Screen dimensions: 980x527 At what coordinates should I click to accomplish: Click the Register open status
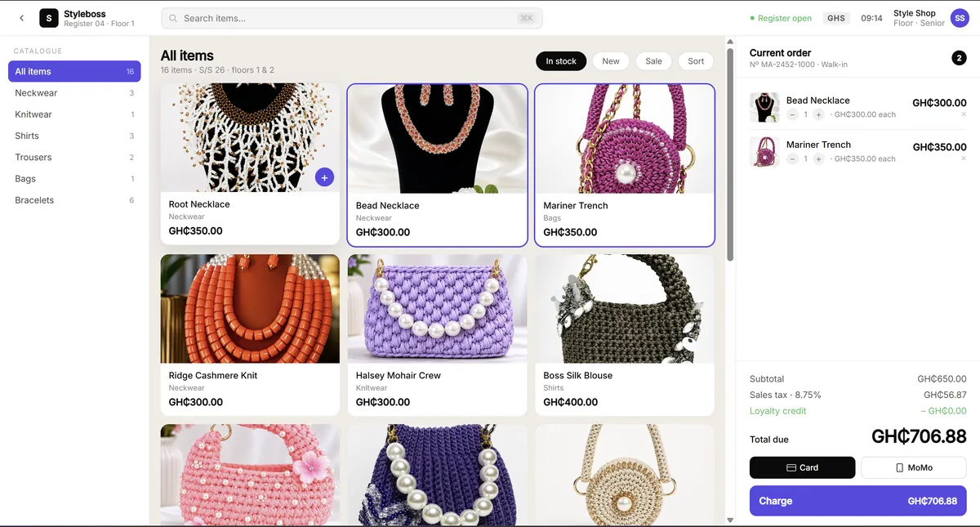tap(781, 18)
